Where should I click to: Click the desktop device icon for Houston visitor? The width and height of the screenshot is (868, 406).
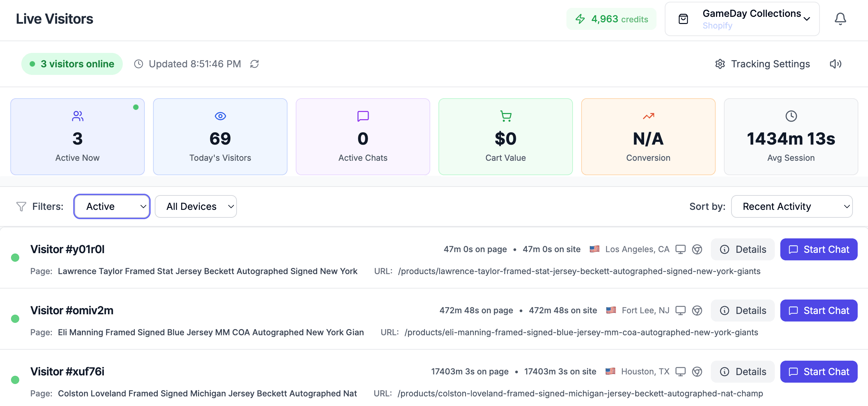coord(680,372)
